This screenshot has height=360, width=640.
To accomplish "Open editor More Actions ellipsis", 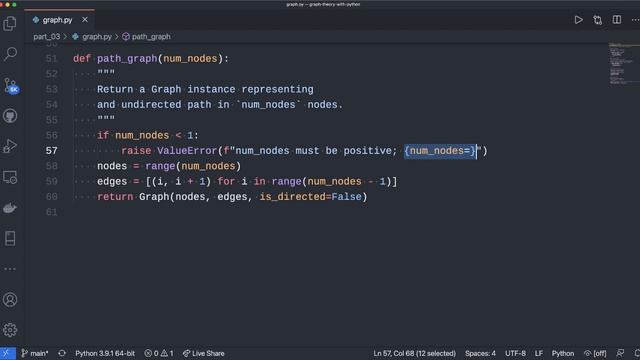I will [x=635, y=20].
